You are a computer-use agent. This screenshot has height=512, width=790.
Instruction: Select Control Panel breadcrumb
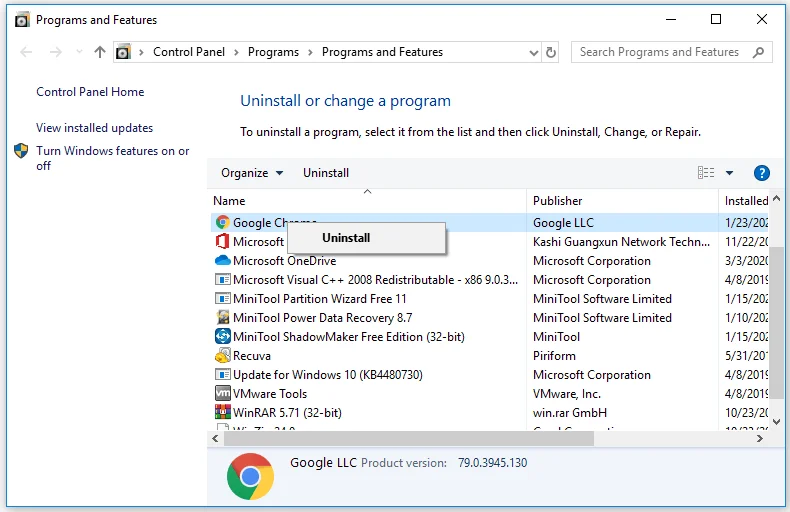coord(189,52)
